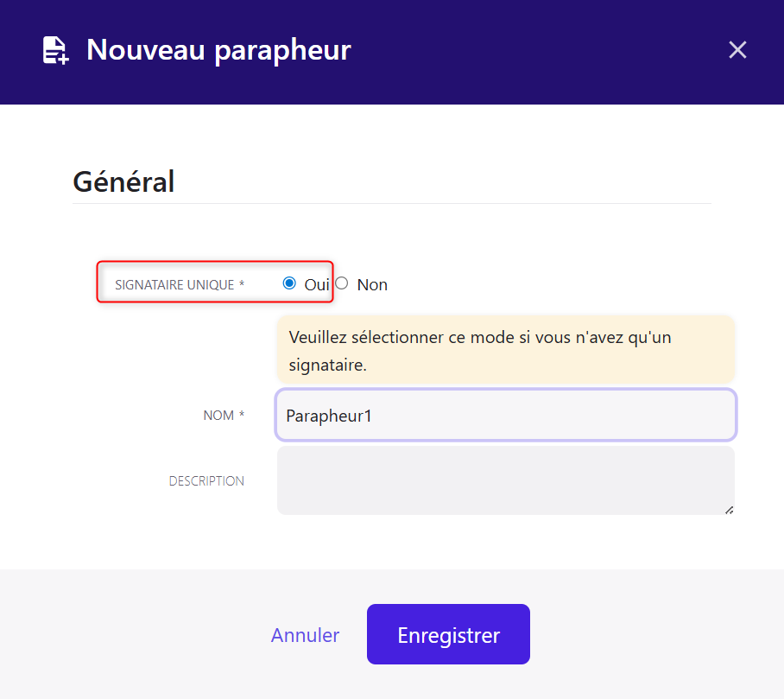This screenshot has height=699, width=784.
Task: Click the NOM field label
Action: 218,416
